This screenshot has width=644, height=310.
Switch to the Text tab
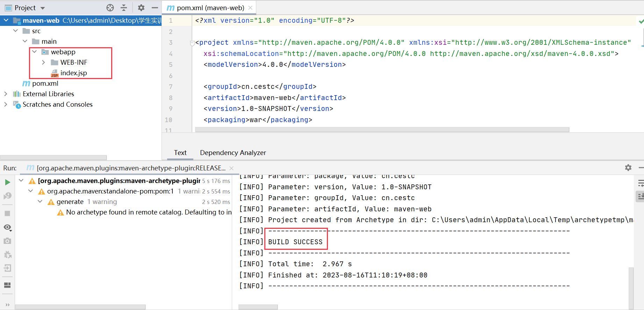tap(180, 153)
